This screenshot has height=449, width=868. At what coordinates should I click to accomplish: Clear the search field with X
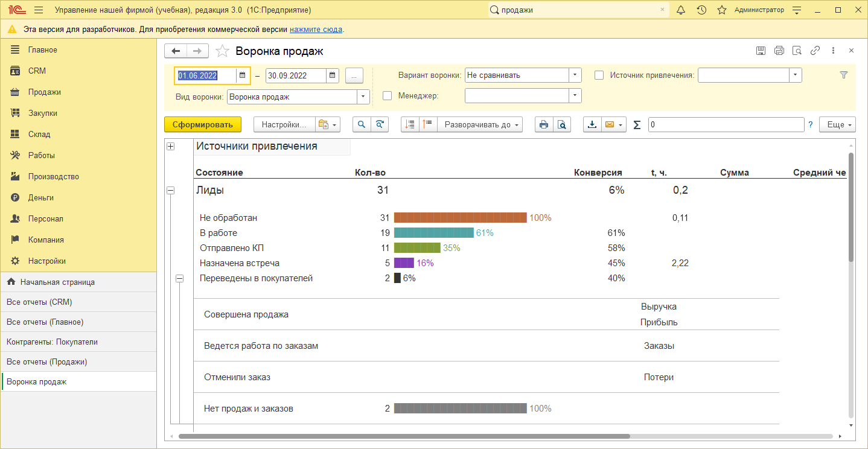[662, 10]
